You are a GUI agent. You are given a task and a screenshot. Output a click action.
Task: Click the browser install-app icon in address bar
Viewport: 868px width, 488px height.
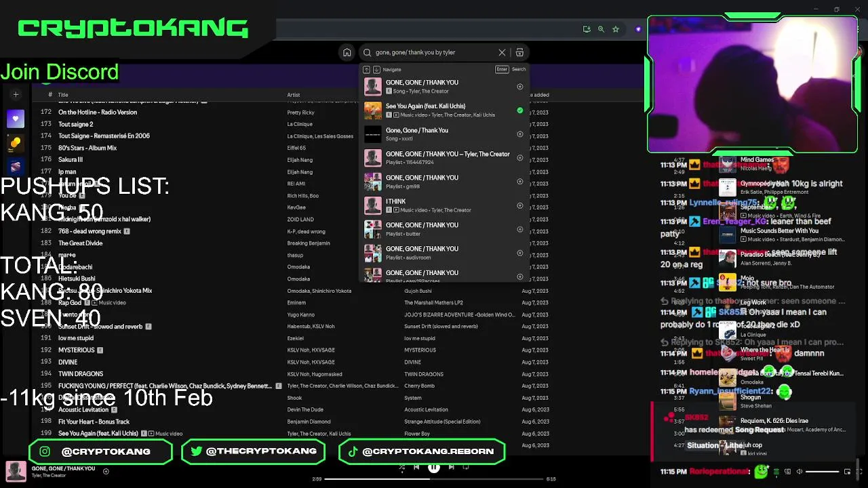[587, 29]
